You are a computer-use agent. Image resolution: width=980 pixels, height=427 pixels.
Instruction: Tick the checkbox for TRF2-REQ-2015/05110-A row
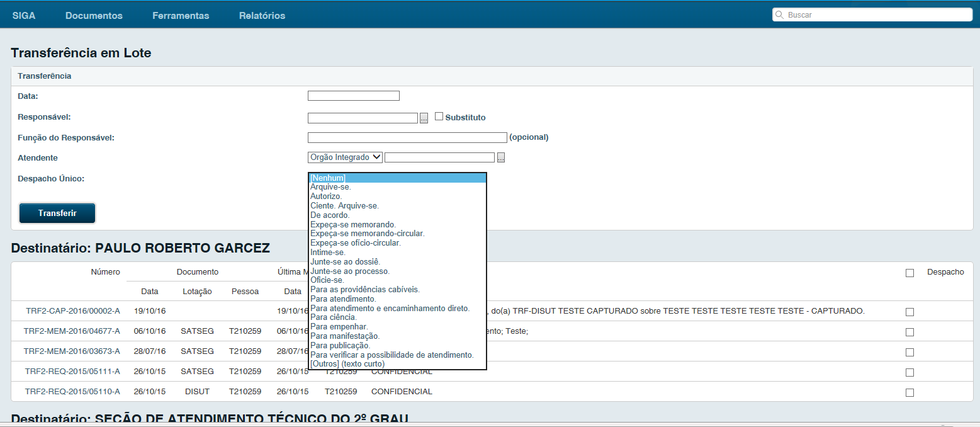[910, 392]
